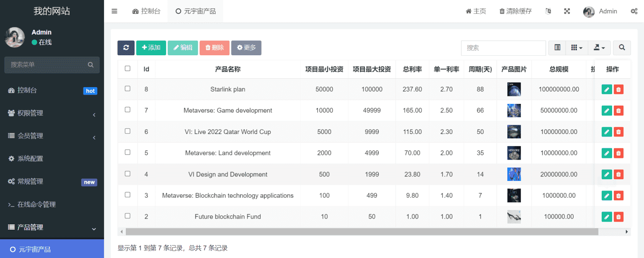Click the fullscreen expand icon
The image size is (644, 258).
[567, 11]
